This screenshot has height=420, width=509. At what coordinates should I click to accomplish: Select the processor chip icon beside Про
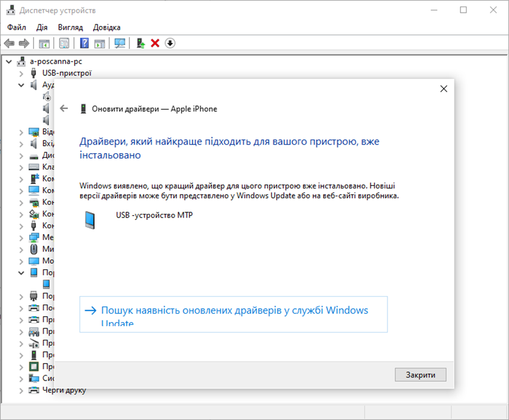34,367
